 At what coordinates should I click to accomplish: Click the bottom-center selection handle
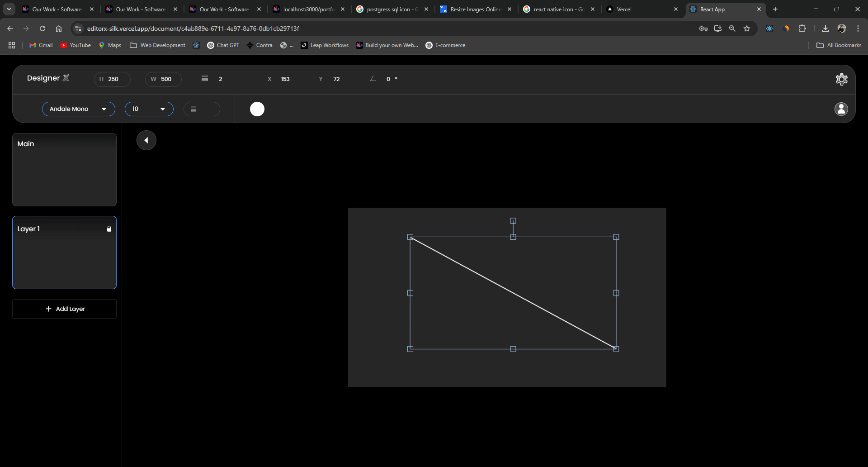coord(513,349)
